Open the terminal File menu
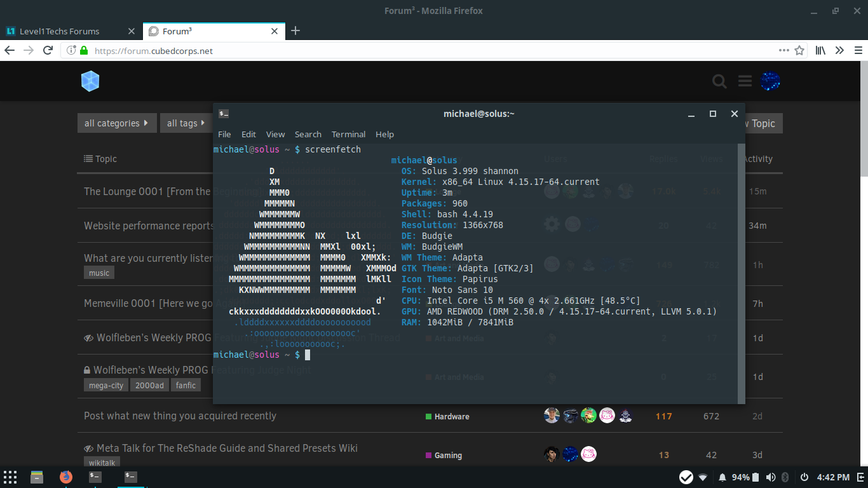The height and width of the screenshot is (488, 868). pyautogui.click(x=224, y=134)
